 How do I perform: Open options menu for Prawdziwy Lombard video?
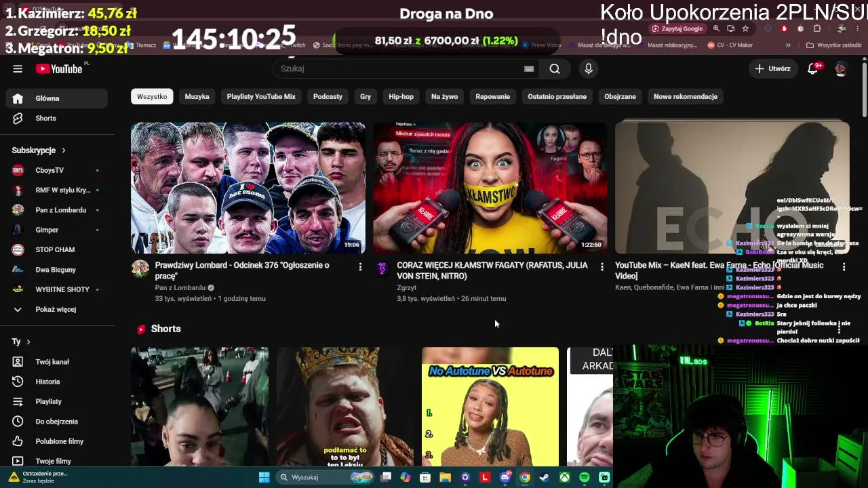(360, 267)
